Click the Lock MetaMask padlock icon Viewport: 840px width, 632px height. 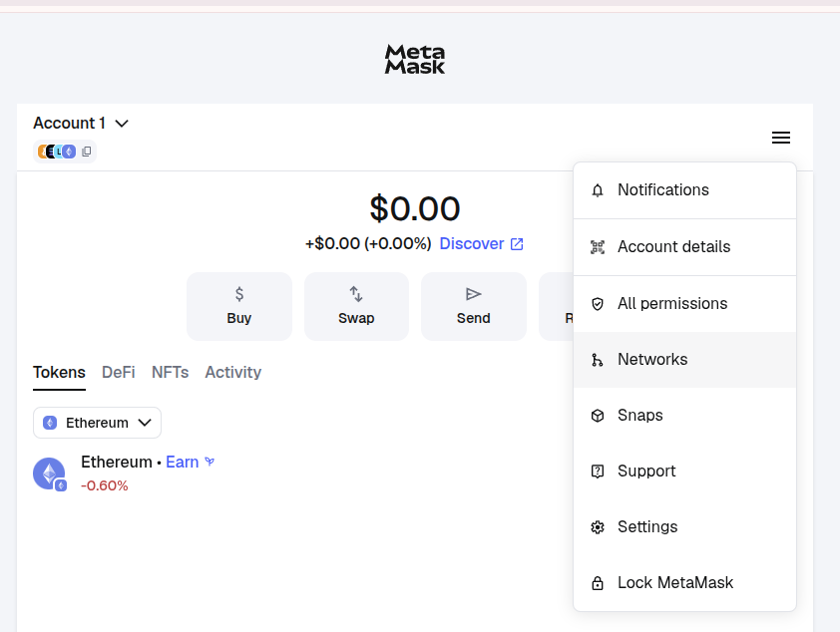(598, 582)
